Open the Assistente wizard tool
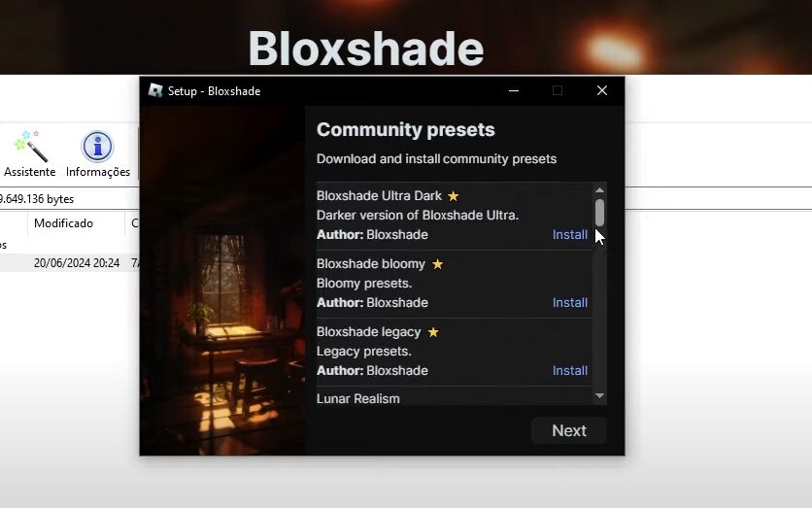This screenshot has height=508, width=812. [x=29, y=153]
